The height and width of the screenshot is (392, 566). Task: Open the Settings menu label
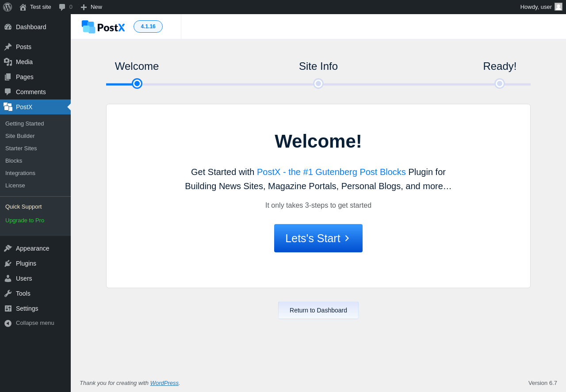27,308
